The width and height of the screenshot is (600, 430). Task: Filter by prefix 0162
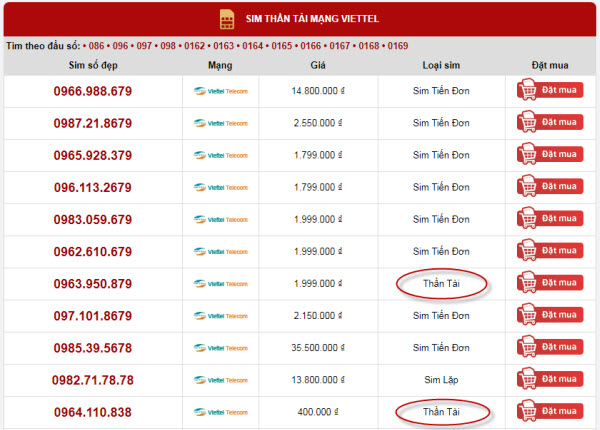(x=194, y=46)
